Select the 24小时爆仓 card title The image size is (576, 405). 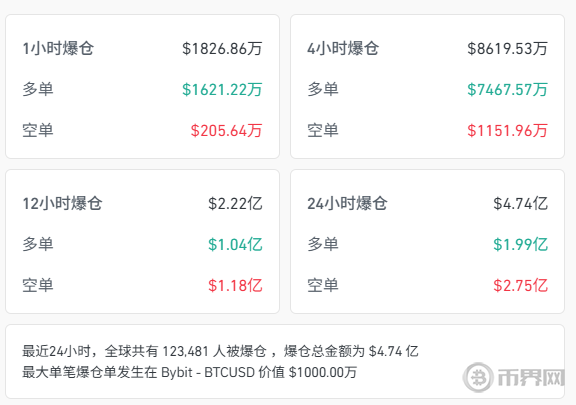(347, 203)
